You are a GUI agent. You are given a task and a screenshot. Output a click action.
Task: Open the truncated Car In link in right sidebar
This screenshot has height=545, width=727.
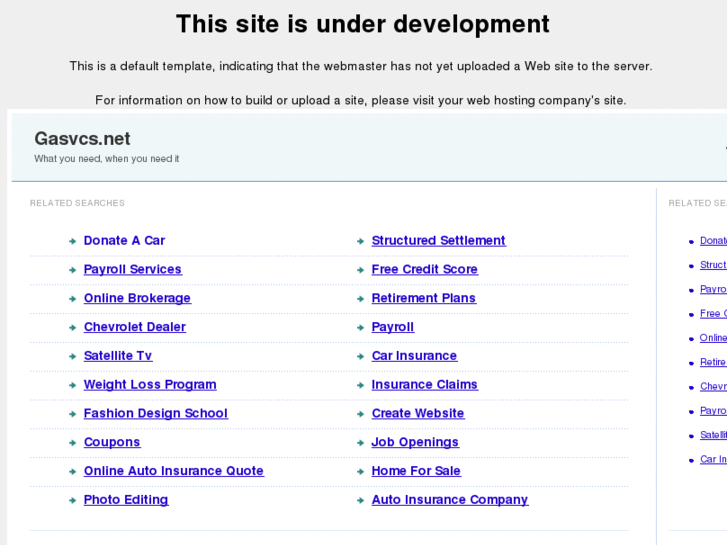click(x=713, y=459)
